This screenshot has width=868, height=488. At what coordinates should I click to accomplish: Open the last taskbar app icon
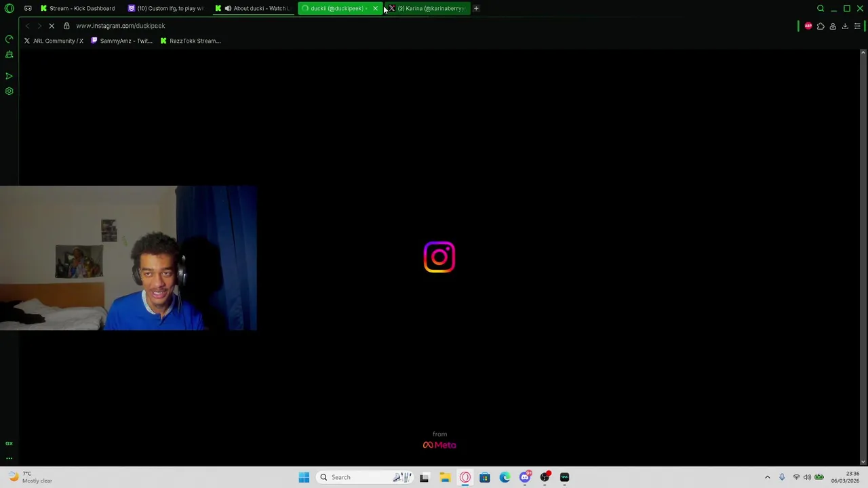coord(565,477)
